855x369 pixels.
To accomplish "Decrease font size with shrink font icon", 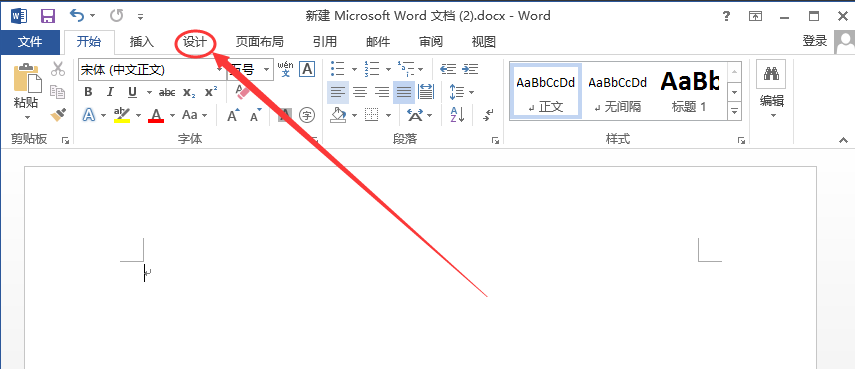I will pos(256,115).
